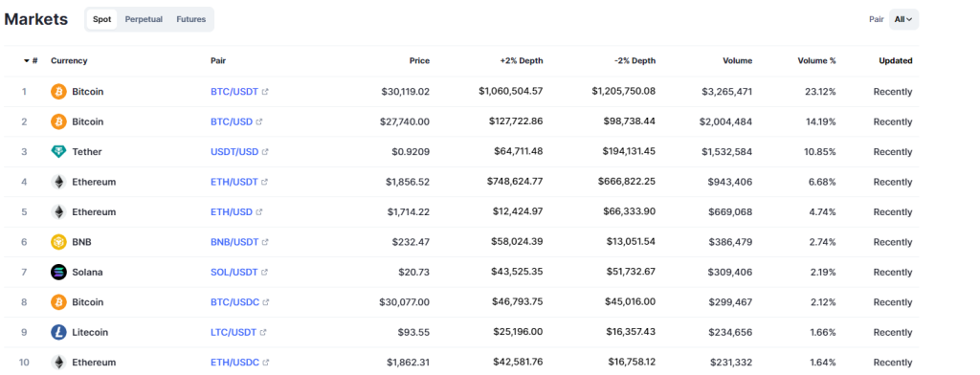Click external link icon beside USDT/USD

[x=265, y=152]
